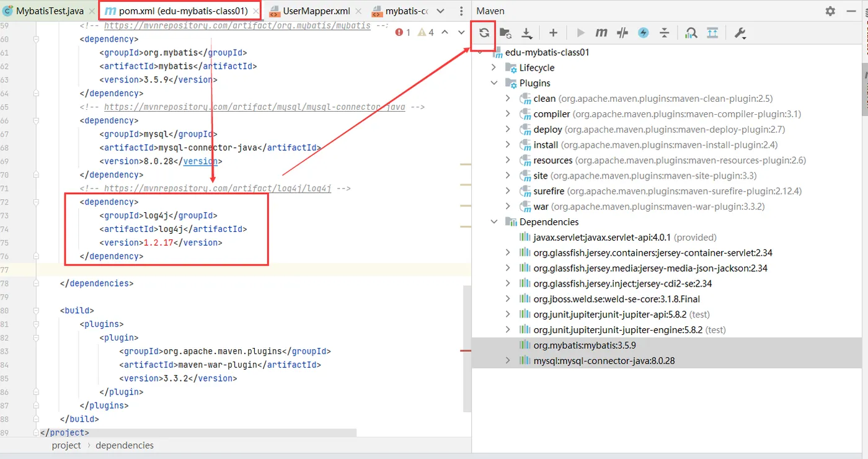868x459 pixels.
Task: Switch to MybatisTest.java tab
Action: click(x=43, y=11)
